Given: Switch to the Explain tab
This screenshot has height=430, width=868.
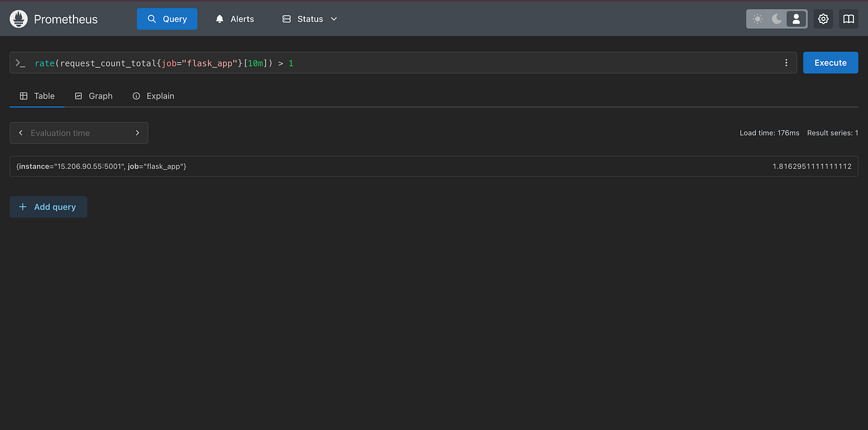Looking at the screenshot, I should pos(153,95).
